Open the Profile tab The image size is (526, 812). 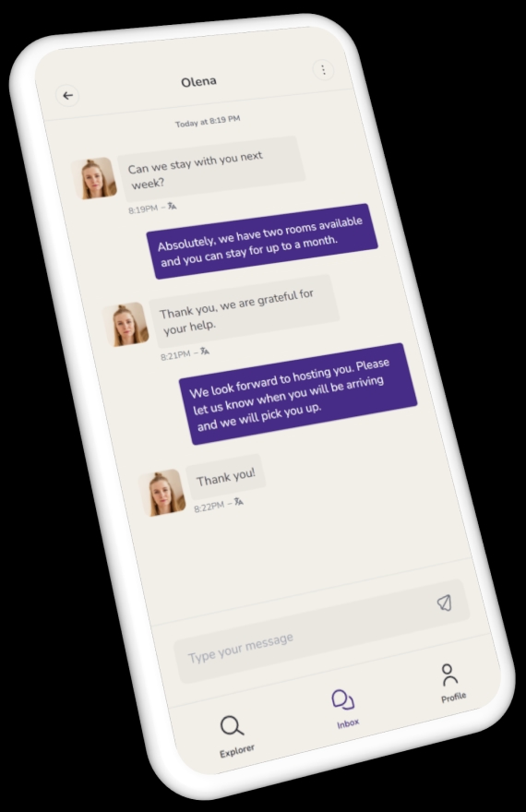(451, 683)
